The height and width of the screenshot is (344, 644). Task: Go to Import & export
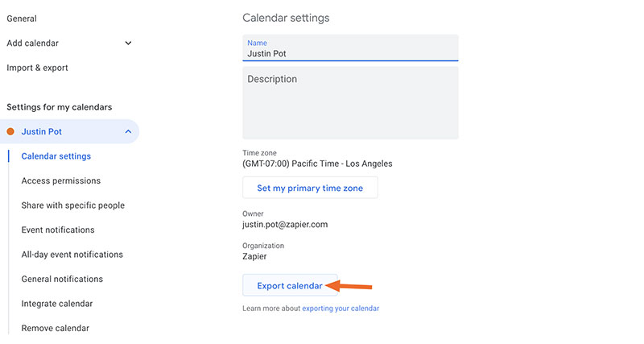pyautogui.click(x=37, y=68)
